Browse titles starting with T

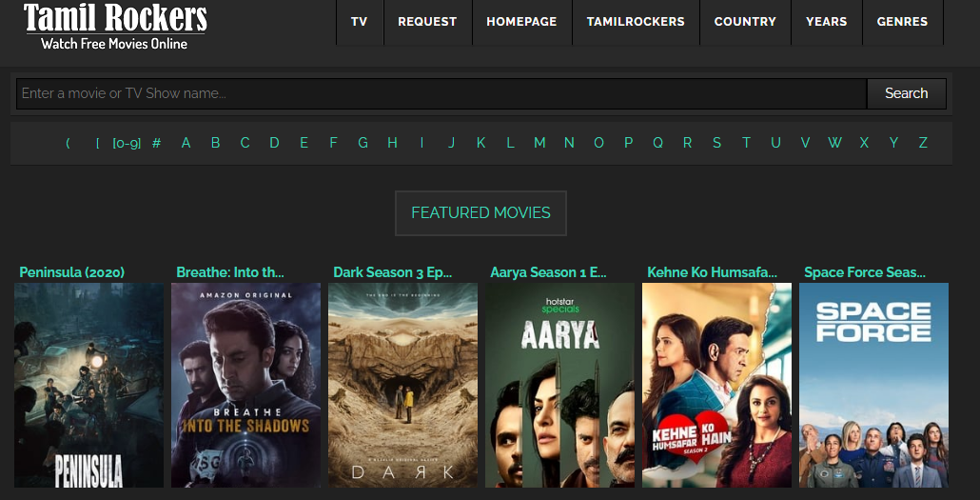click(x=746, y=143)
